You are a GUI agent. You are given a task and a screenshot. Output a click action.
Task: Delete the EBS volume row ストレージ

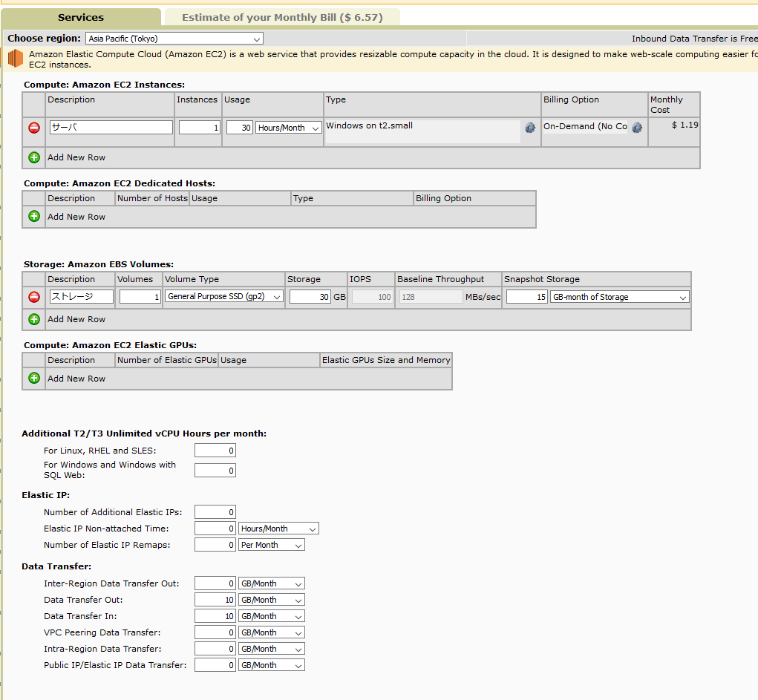click(34, 297)
